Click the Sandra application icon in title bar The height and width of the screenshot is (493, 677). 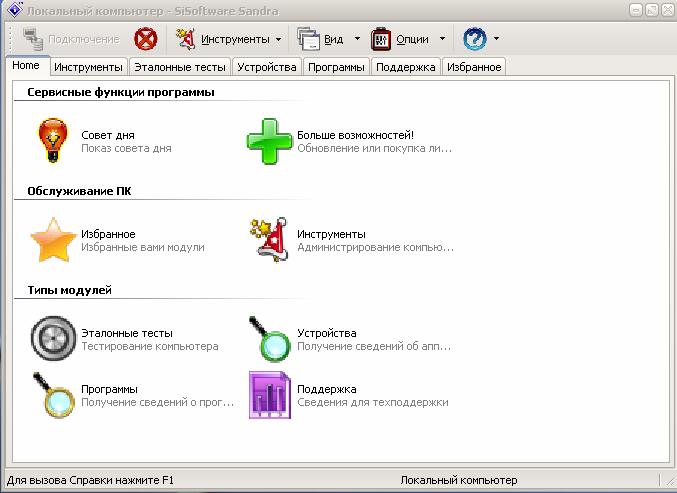[14, 9]
